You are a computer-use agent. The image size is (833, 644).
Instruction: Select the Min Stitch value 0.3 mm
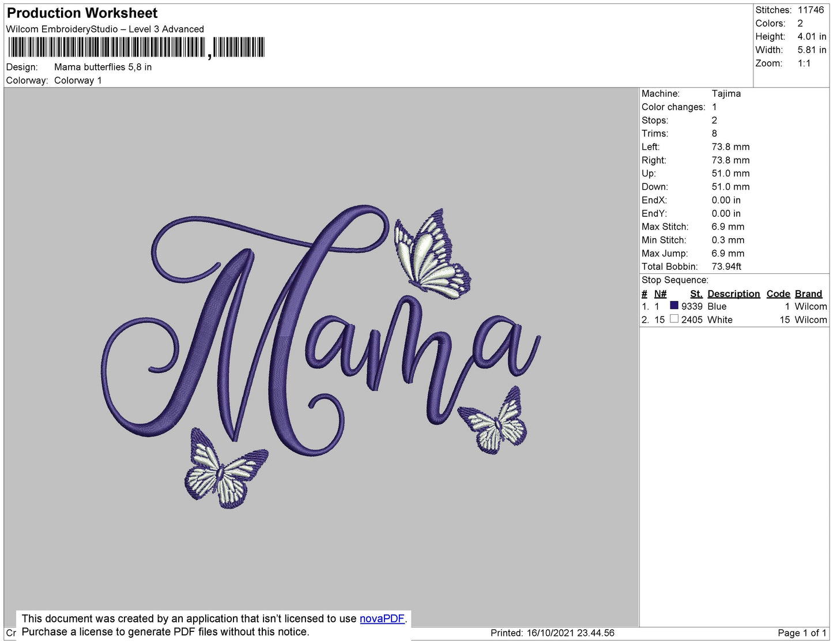(728, 240)
